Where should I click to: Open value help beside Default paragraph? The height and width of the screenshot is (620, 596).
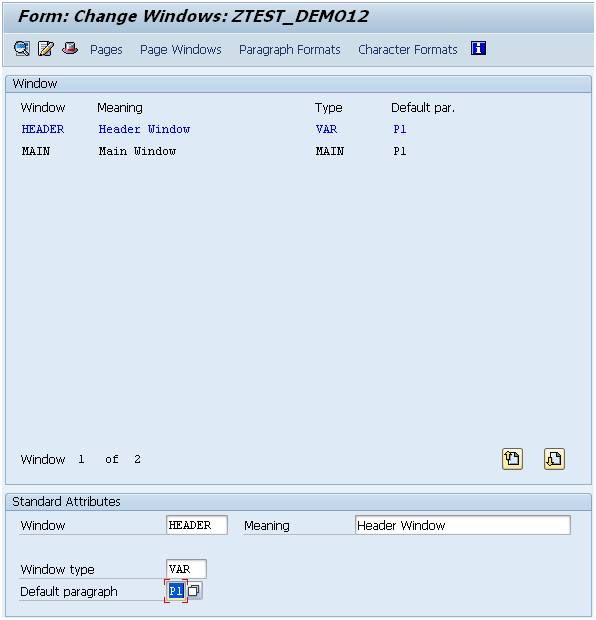pyautogui.click(x=194, y=591)
